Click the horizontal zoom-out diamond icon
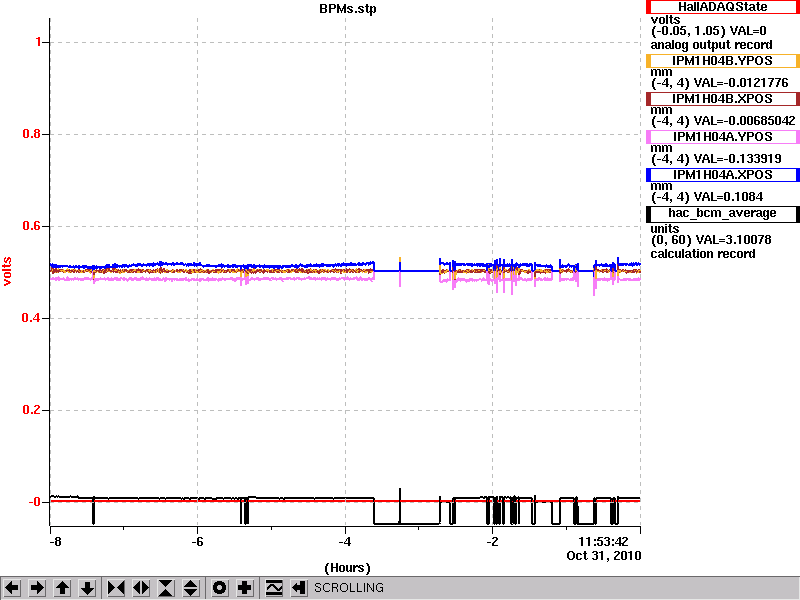800x600 pixels. pos(141,588)
